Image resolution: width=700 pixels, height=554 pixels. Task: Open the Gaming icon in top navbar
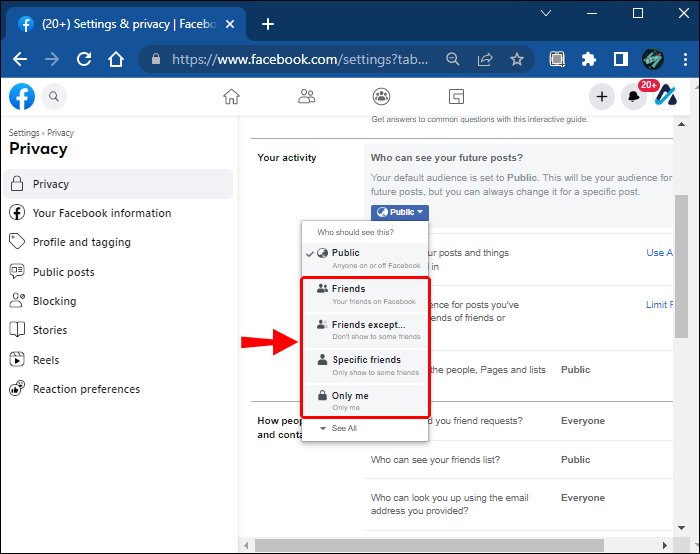click(456, 97)
